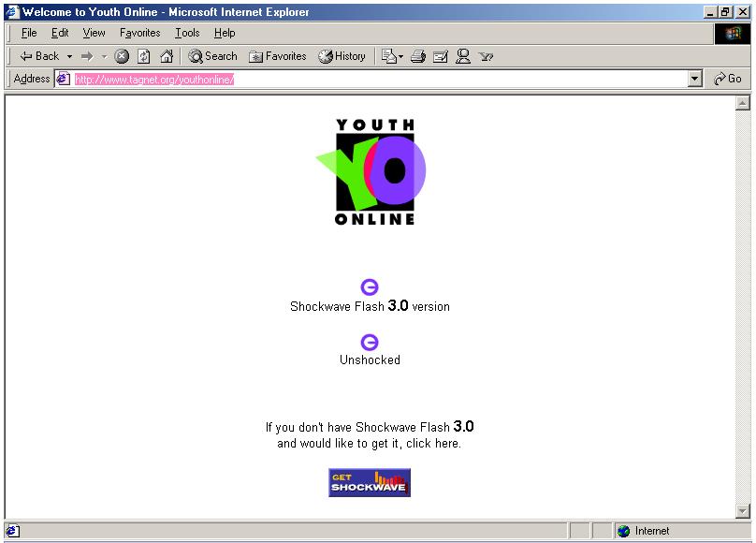756x543 pixels.
Task: Open the View menu
Action: (94, 33)
